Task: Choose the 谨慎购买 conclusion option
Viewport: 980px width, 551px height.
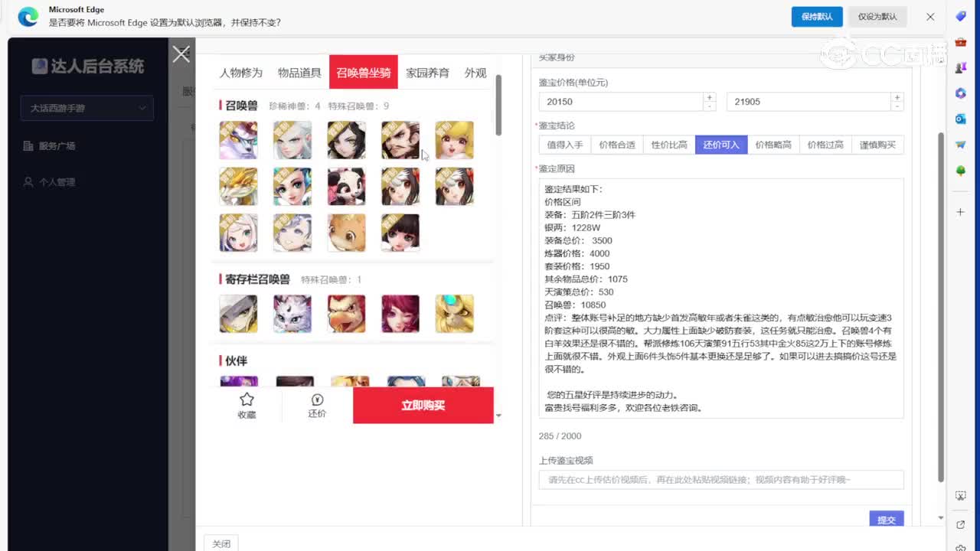Action: point(877,145)
